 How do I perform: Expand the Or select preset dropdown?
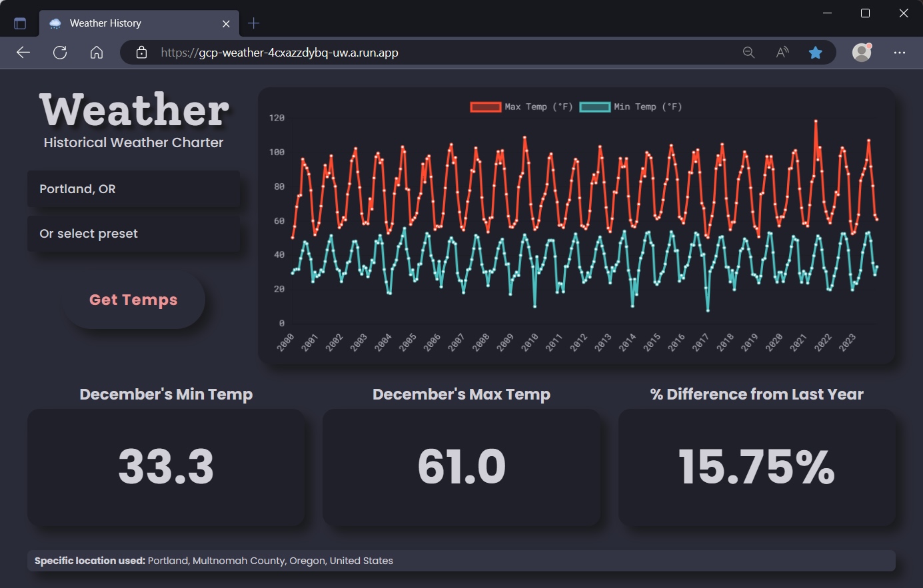coord(133,234)
